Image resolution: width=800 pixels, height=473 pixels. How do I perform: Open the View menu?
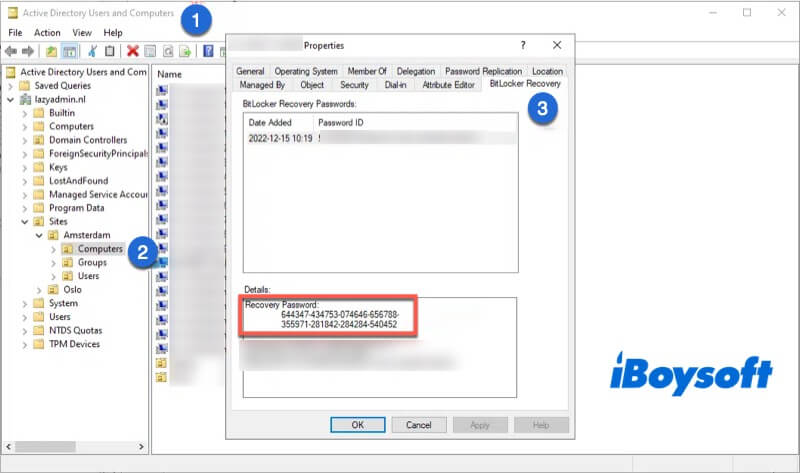coord(82,33)
